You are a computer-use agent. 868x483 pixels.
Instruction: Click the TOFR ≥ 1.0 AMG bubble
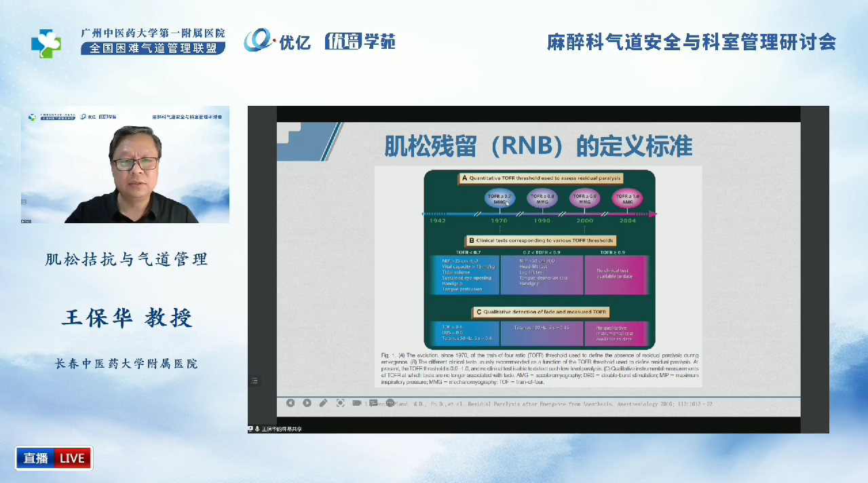click(627, 198)
